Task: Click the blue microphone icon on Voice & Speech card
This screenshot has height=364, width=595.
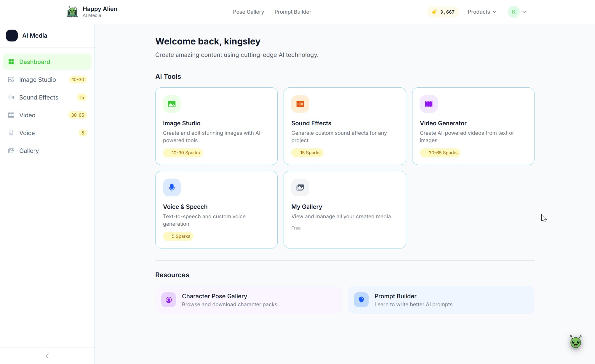Action: tap(172, 187)
